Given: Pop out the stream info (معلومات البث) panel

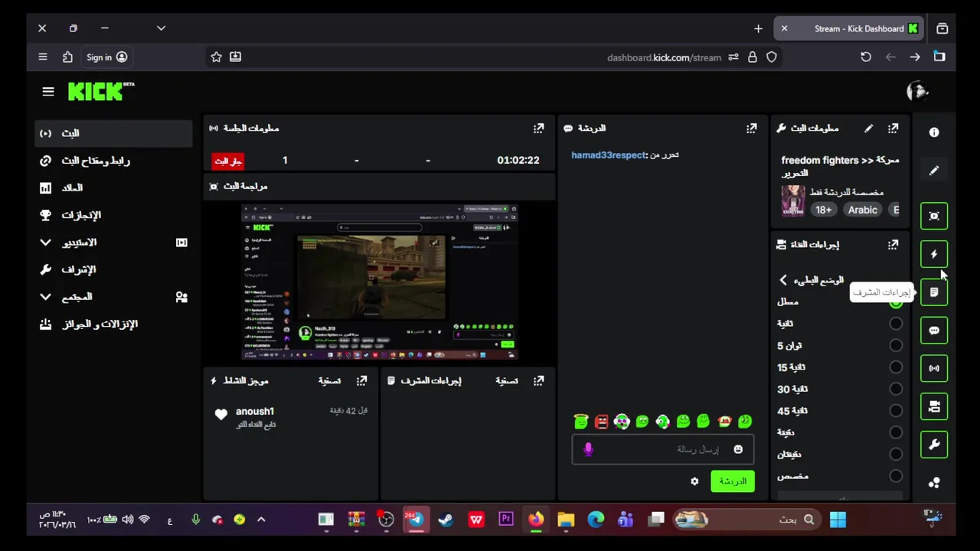Looking at the screenshot, I should click(893, 129).
